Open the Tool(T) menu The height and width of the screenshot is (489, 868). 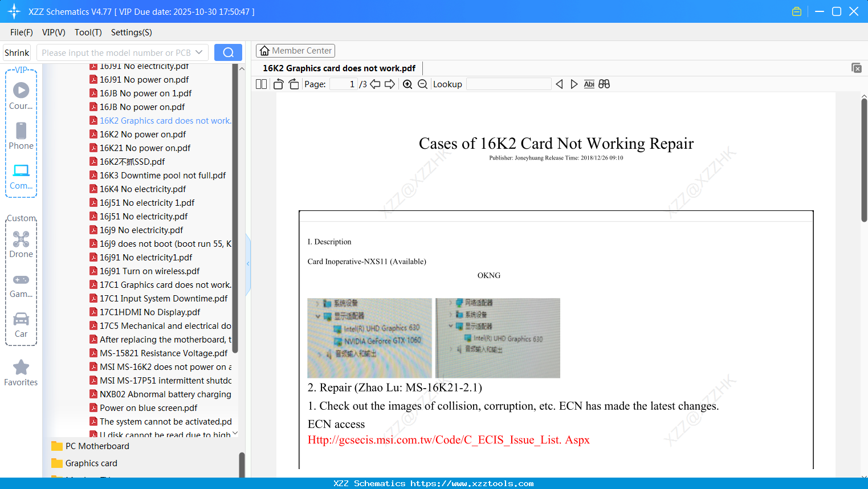point(88,32)
